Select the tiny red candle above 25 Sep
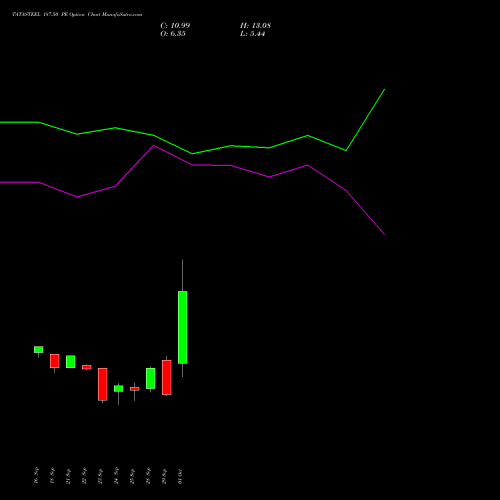The image size is (500, 500). pos(135,389)
